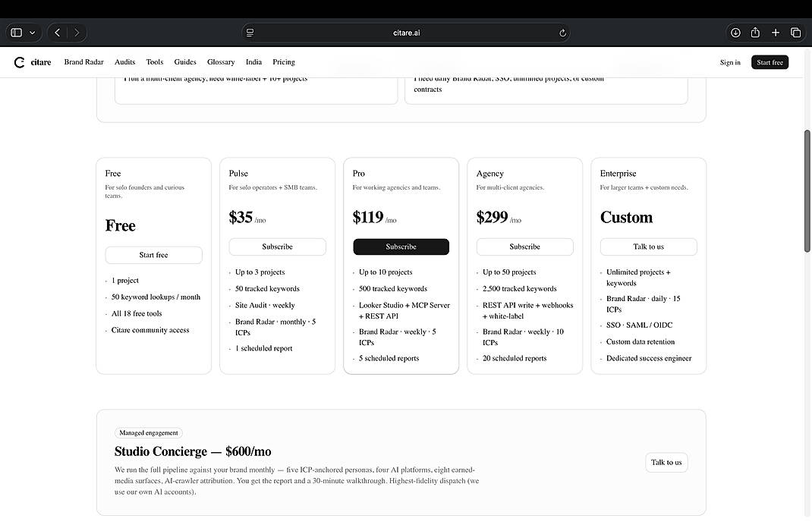
Task: Click Talk to us in Enterprise card
Action: click(x=648, y=247)
